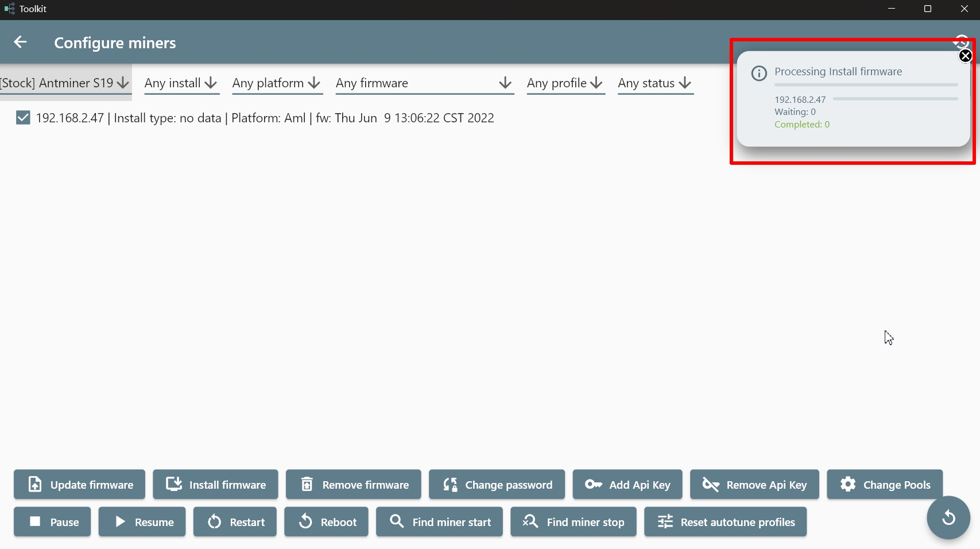Click the info icon in the popup
The height and width of the screenshot is (549, 980).
(x=759, y=73)
